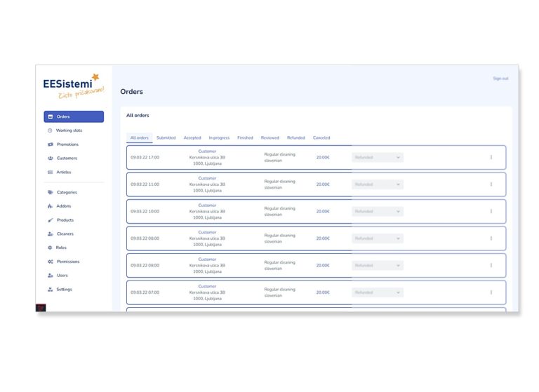Click Customer link in 07:00 order

tap(207, 286)
